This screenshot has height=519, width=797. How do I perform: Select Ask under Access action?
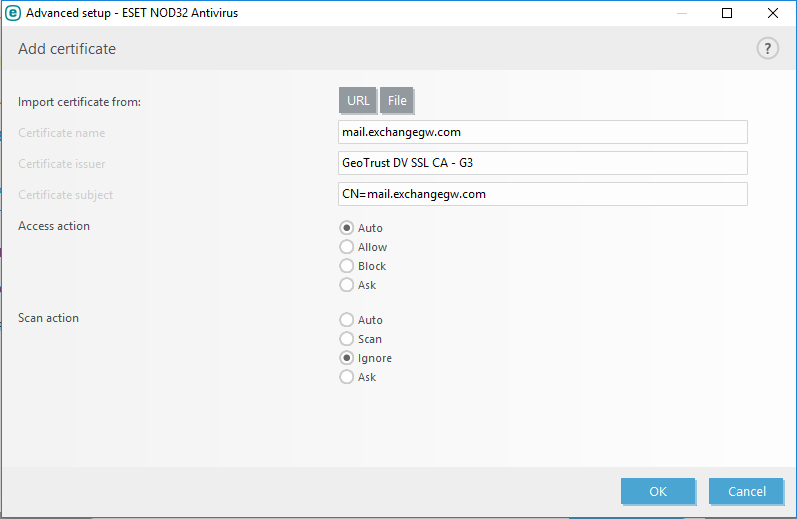[347, 285]
